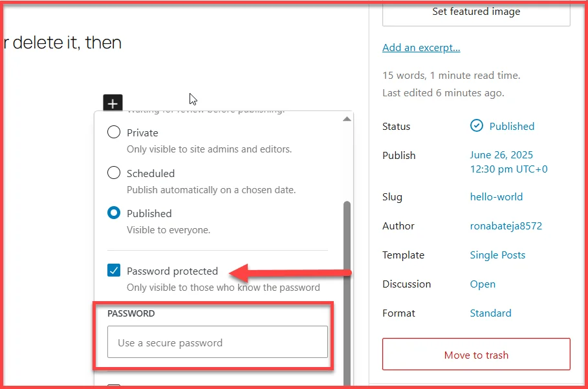Image resolution: width=588 pixels, height=389 pixels.
Task: Click the scroll-up arrow in the visibility popover
Action: tap(347, 118)
